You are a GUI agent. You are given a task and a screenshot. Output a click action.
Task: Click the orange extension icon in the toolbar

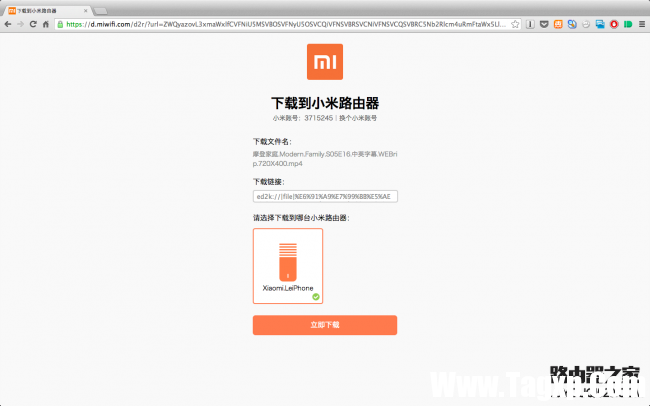click(x=558, y=24)
